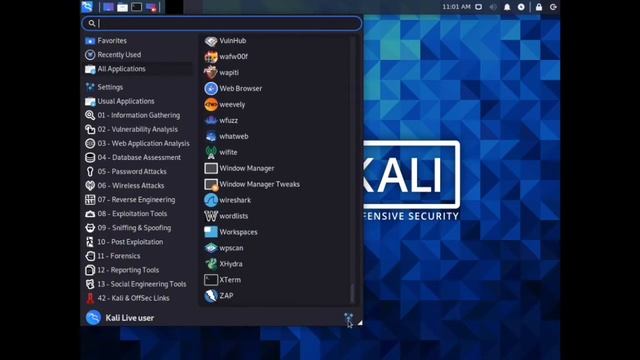Open 02 - Vulnerability Analysis category
640x360 pixels.
(x=138, y=129)
